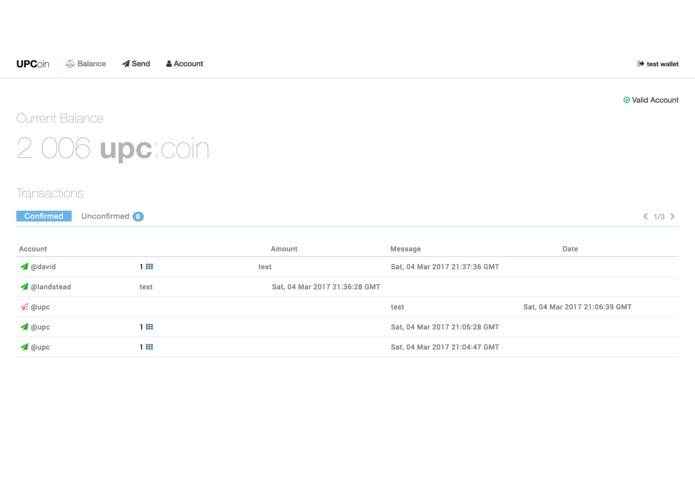Image resolution: width=695 pixels, height=494 pixels.
Task: Click the Account column header
Action: (33, 249)
